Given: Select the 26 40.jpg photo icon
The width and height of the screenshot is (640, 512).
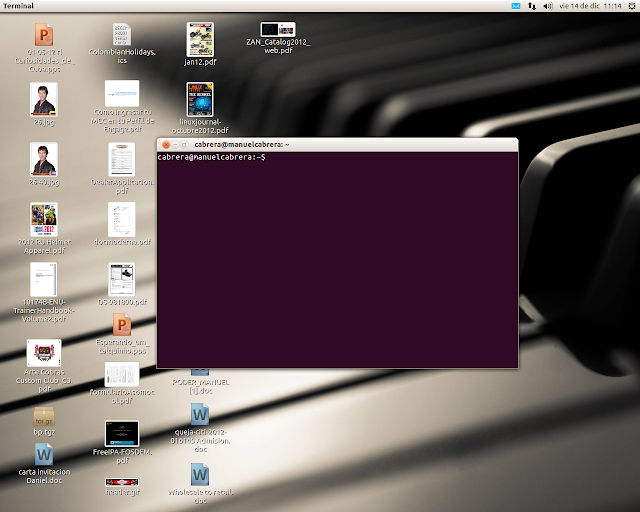Looking at the screenshot, I should click(x=44, y=160).
